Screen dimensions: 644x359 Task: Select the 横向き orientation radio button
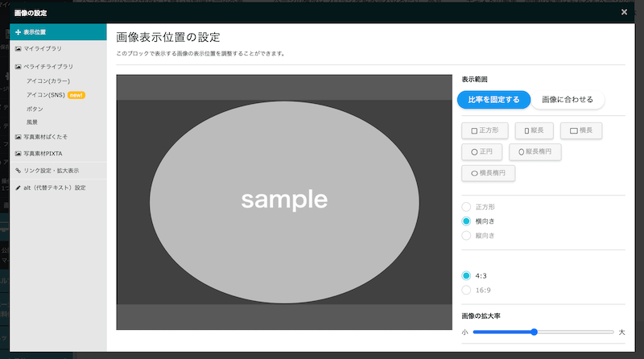tap(466, 221)
